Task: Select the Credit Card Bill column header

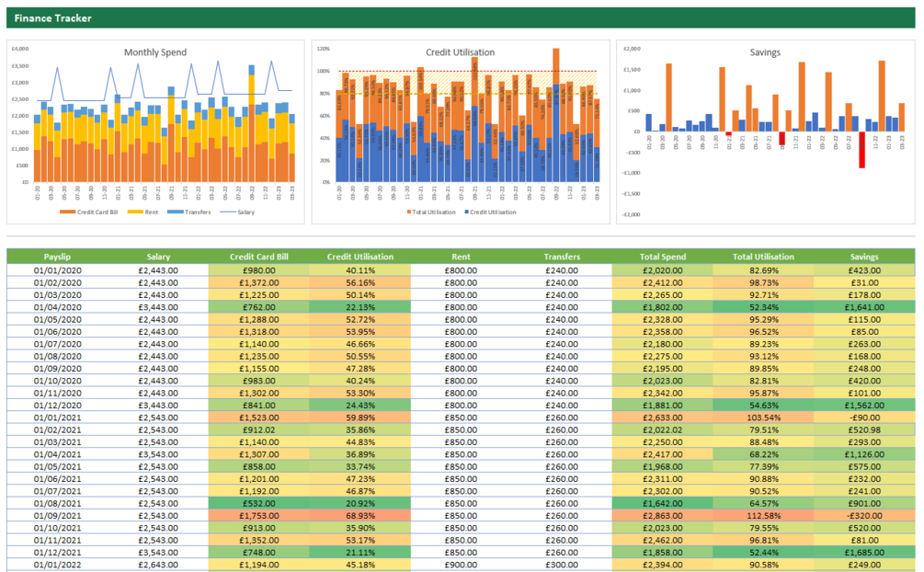Action: (x=258, y=257)
